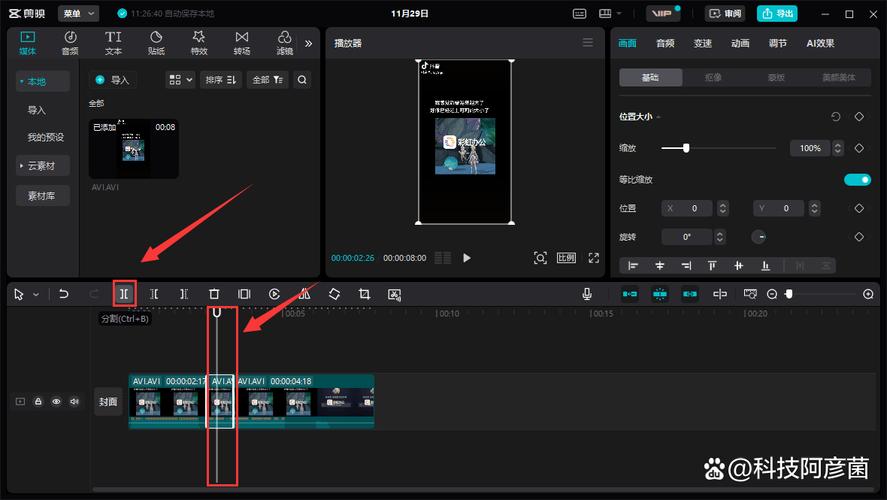Click the delete trash icon in timeline toolbar
Screen dimensions: 887x500
click(x=214, y=294)
